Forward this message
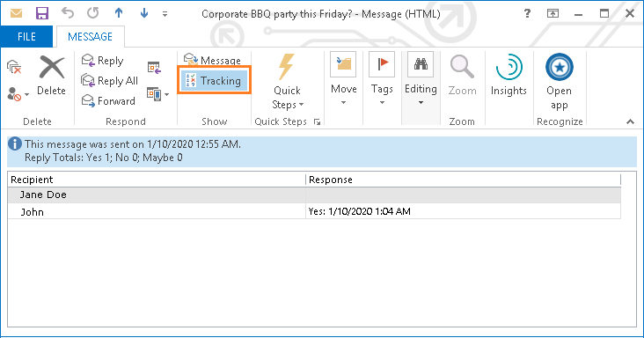644x338 pixels. (108, 101)
